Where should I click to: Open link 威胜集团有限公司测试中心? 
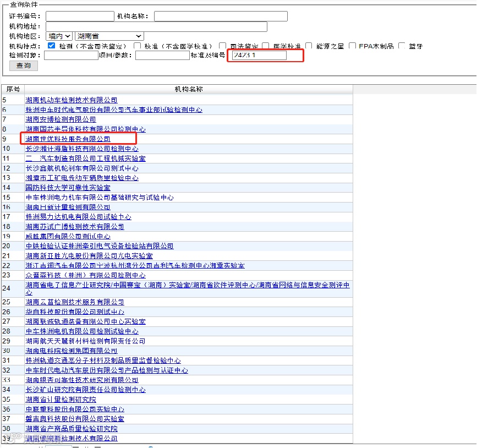click(68, 237)
